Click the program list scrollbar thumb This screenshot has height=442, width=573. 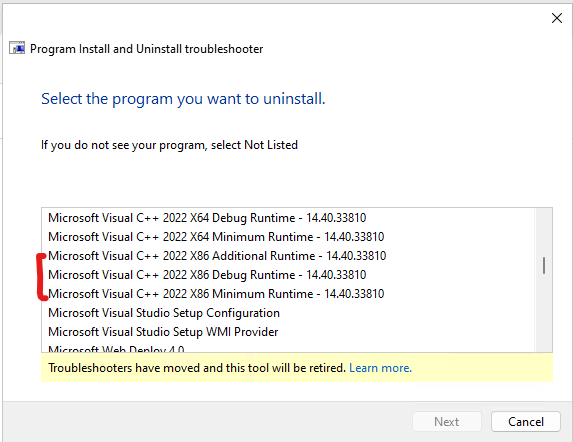pyautogui.click(x=544, y=266)
